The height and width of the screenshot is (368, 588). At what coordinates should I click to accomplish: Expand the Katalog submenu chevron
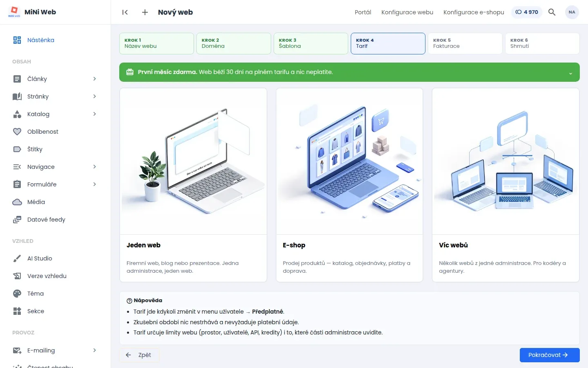pos(94,114)
